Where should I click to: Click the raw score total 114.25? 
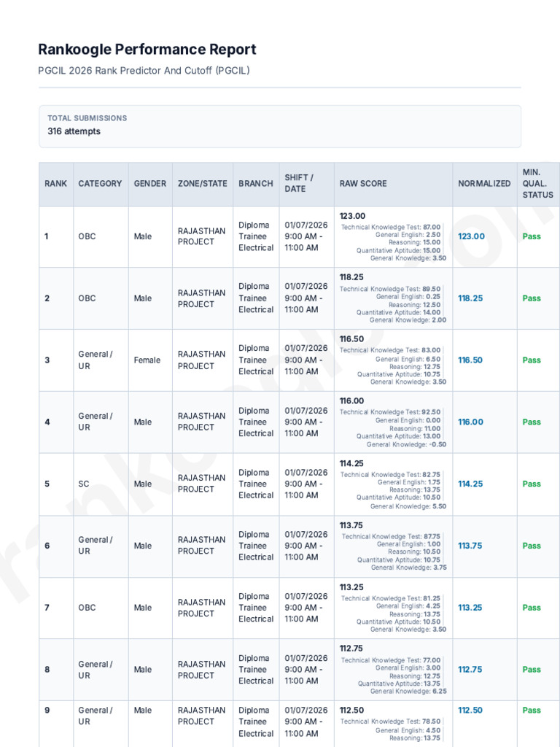tap(351, 463)
